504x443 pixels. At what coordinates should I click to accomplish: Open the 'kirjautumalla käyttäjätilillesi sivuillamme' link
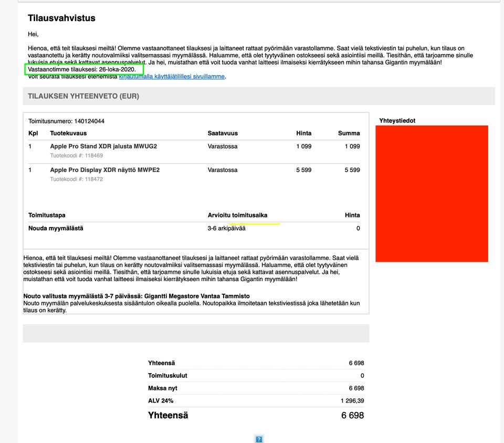click(172, 77)
